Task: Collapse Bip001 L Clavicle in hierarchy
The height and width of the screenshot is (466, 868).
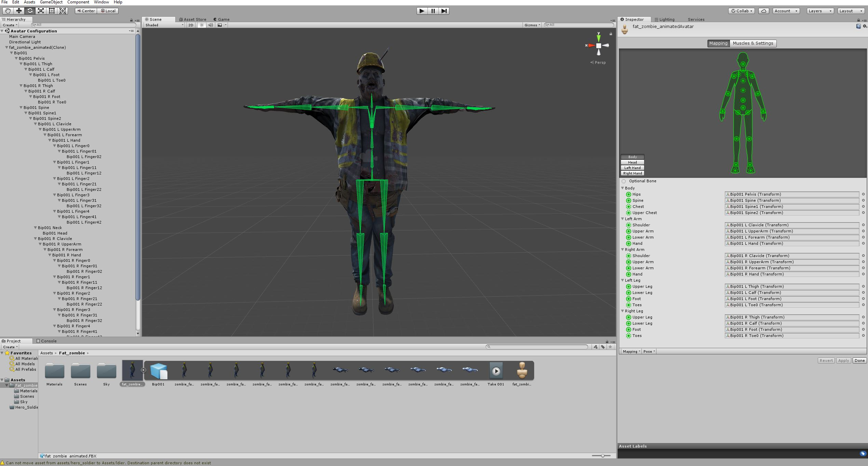Action: click(x=35, y=124)
